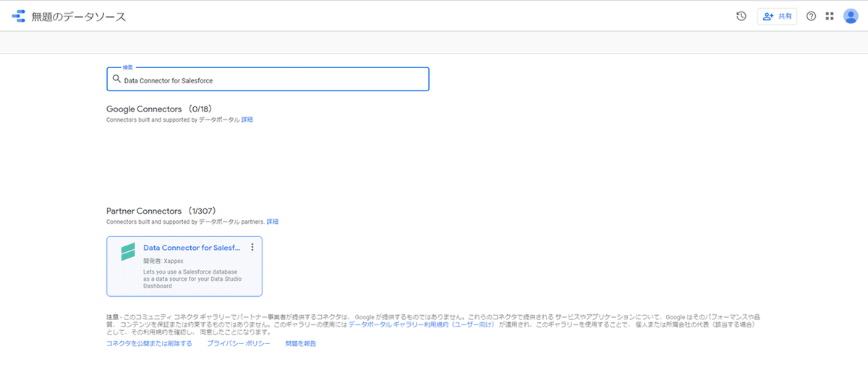Click 問題を報告 link
Screen dimensions: 868x370
coord(300,343)
